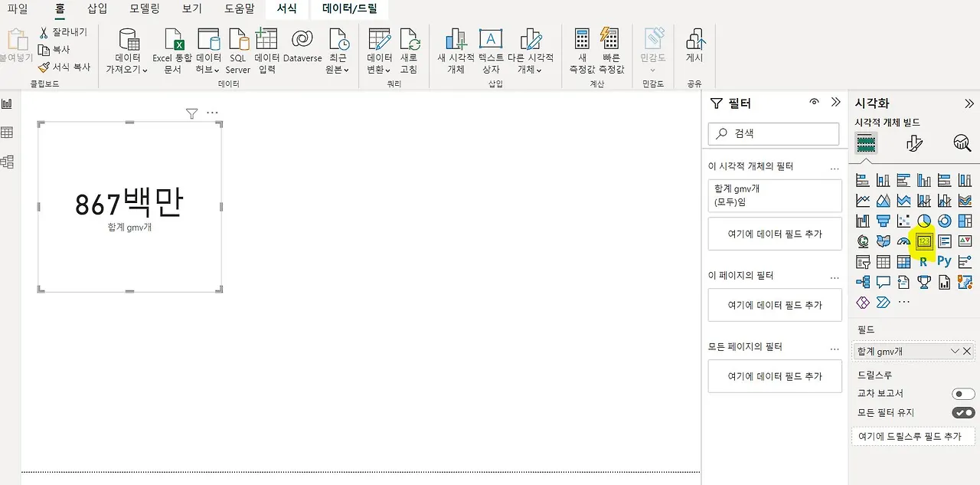
Task: Switch to the 데이터/드릴 ribbon tab
Action: [x=350, y=9]
